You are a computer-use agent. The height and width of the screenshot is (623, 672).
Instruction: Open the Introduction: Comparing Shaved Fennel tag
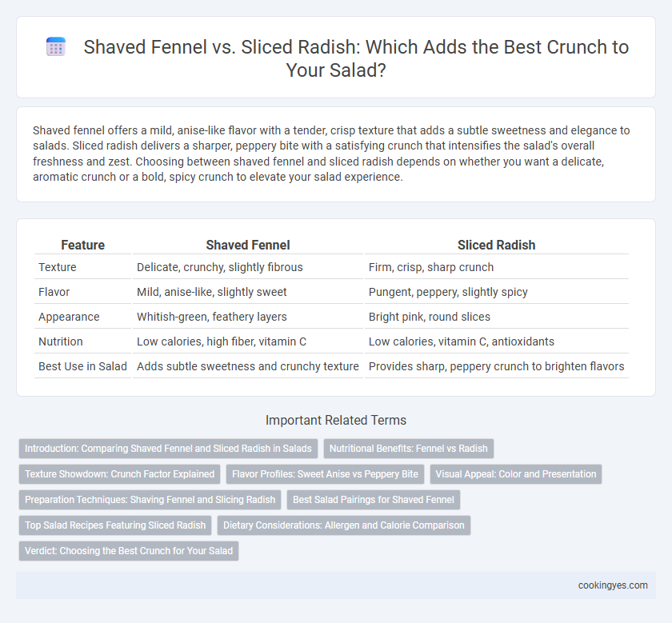pyautogui.click(x=168, y=449)
